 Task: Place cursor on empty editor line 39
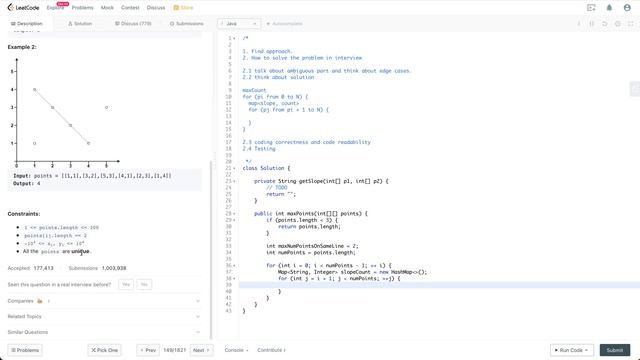coord(439,285)
